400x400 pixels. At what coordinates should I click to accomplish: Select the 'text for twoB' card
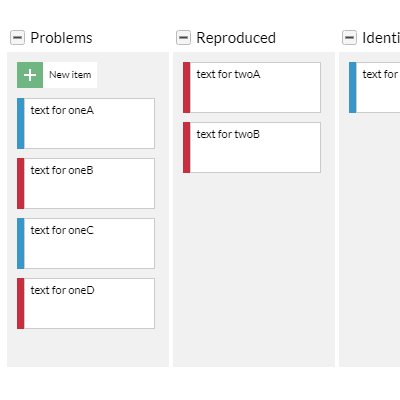pos(252,147)
